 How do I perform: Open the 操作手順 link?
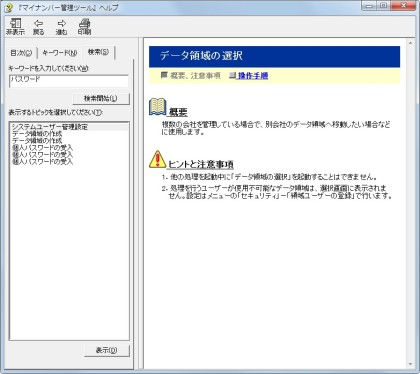(x=253, y=76)
